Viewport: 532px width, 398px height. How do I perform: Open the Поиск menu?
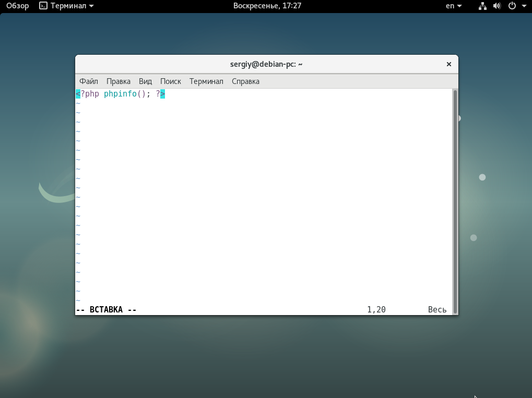click(x=171, y=81)
